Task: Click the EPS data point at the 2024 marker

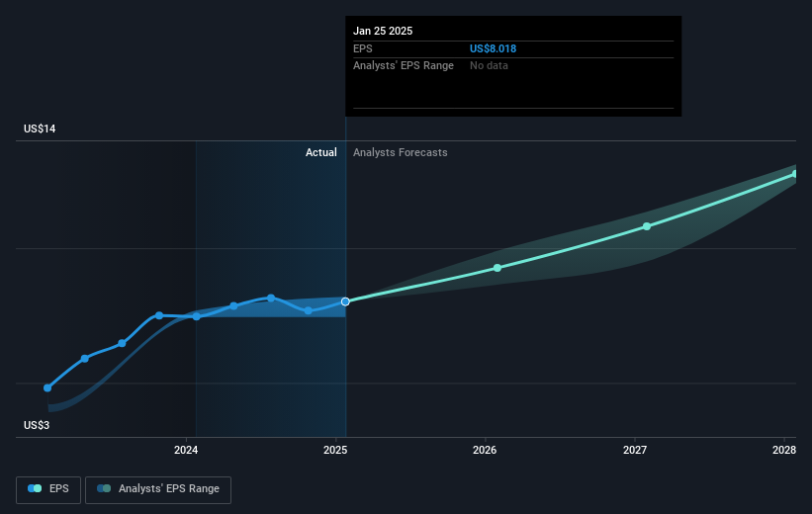Action: [196, 316]
